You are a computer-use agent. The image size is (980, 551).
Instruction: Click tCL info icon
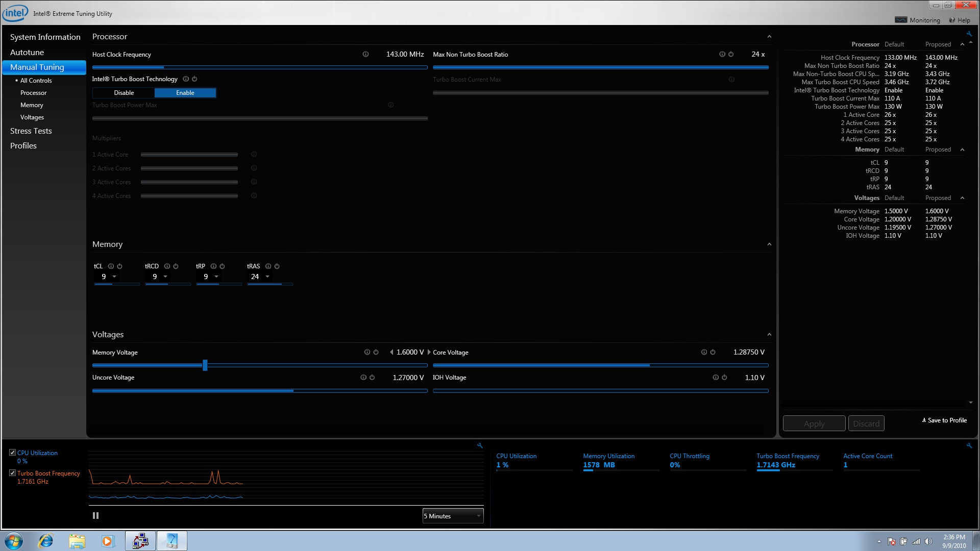[x=111, y=266]
